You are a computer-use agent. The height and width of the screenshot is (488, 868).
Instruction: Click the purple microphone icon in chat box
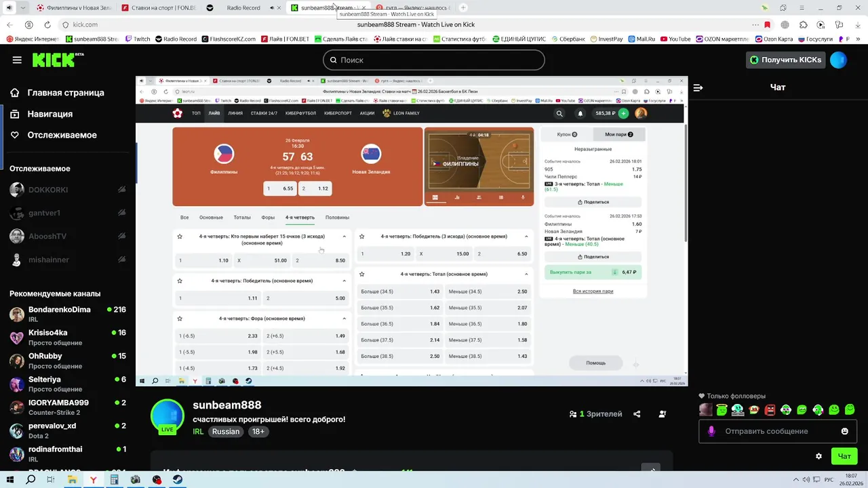[711, 431]
